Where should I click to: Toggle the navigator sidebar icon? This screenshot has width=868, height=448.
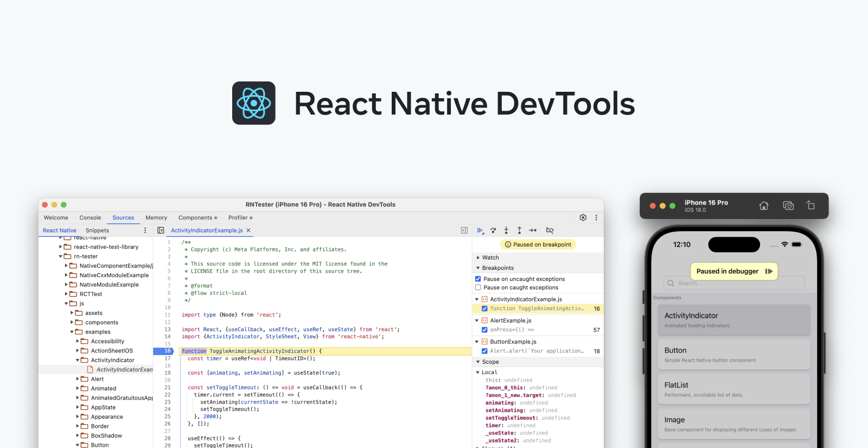161,230
